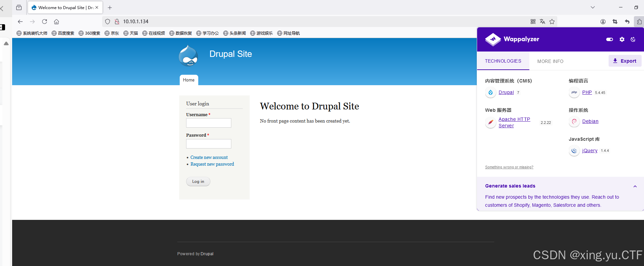Open the tab list icon beside the tabs
Screen dimensions: 644x266
point(19,7)
